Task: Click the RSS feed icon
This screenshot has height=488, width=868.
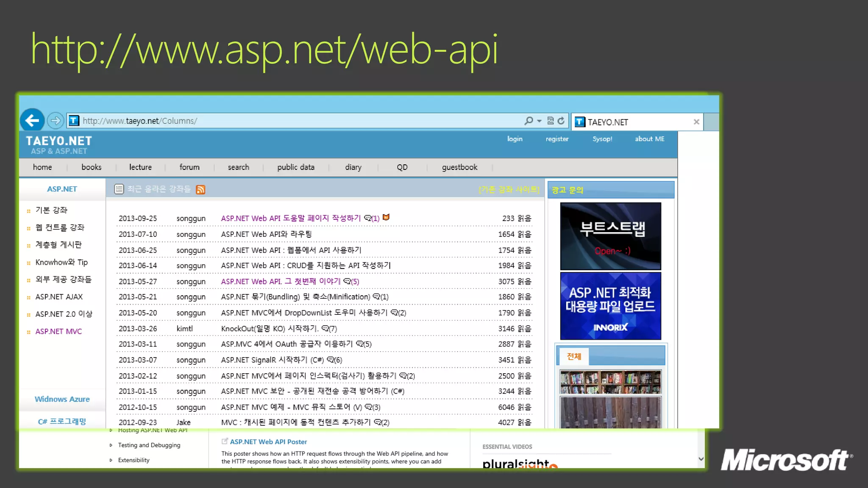Action: pos(200,189)
